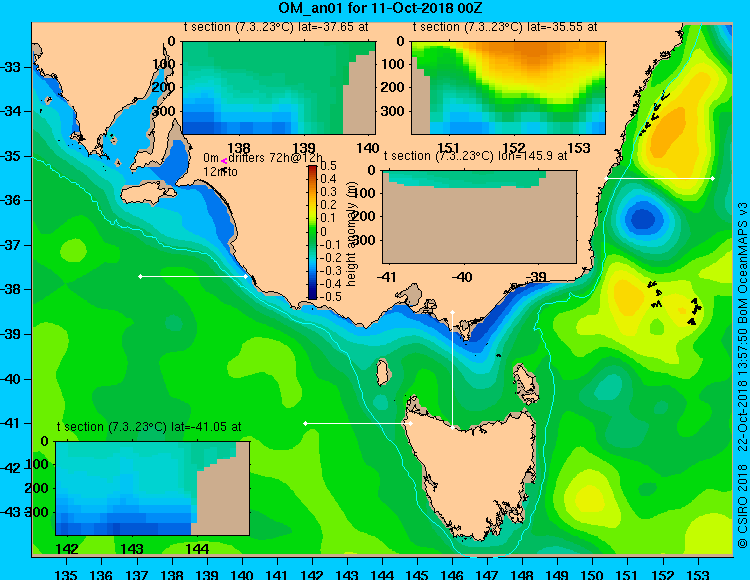Click the -33 latitude label on the left axis
Screen dimensions: 750x580
(x=11, y=67)
